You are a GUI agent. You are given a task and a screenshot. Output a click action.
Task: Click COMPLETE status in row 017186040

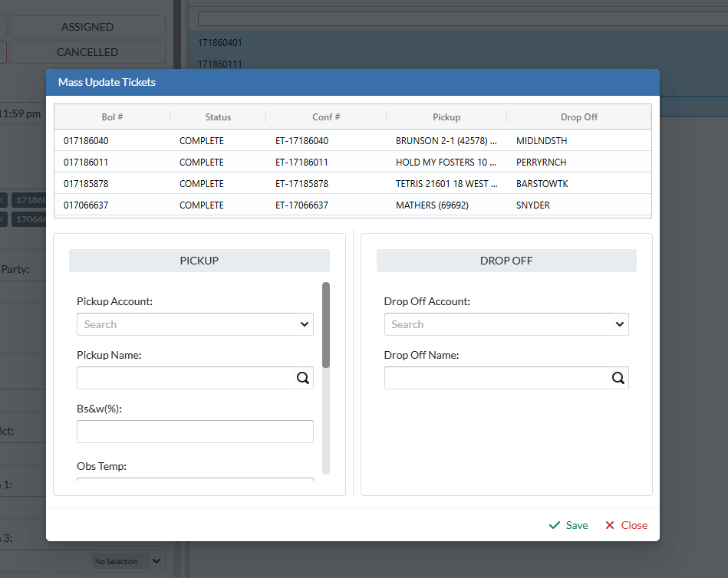[202, 140]
